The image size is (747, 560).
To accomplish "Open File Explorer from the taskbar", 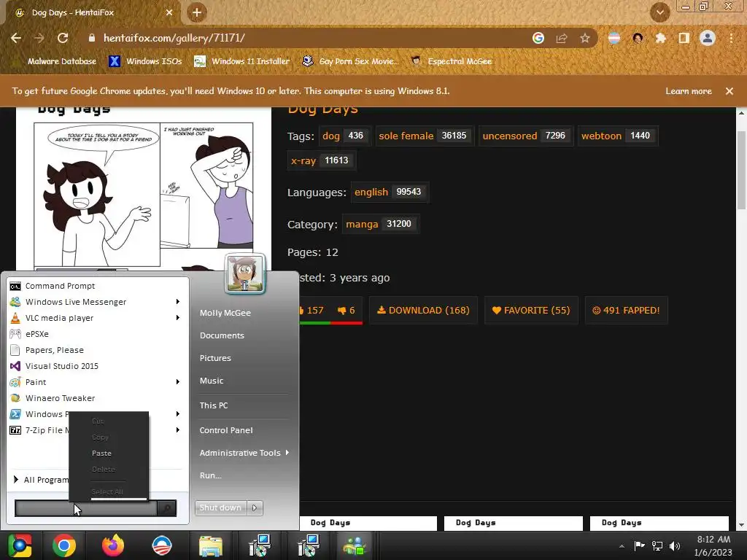I will [x=210, y=545].
